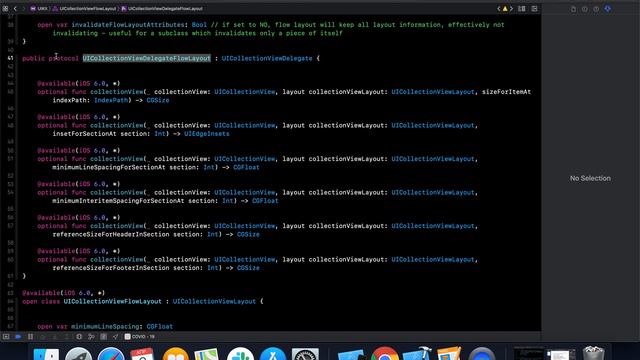Screen dimensions: 640x360
Task: Add an editor on the right
Action: click(x=534, y=9)
